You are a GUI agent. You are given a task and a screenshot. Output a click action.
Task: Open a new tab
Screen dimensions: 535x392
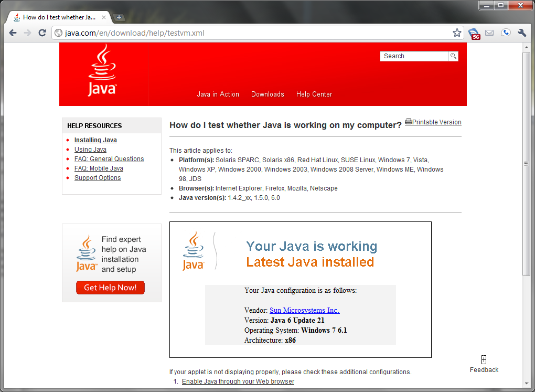pos(119,17)
